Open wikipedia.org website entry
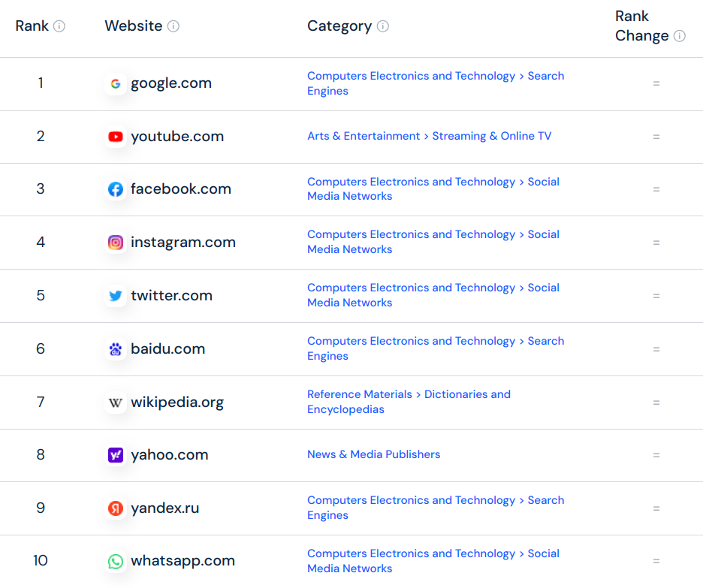This screenshot has width=703, height=588. (177, 402)
